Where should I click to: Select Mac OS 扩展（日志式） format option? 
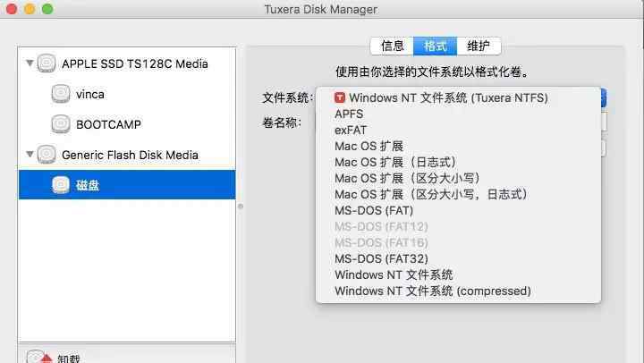pos(394,162)
